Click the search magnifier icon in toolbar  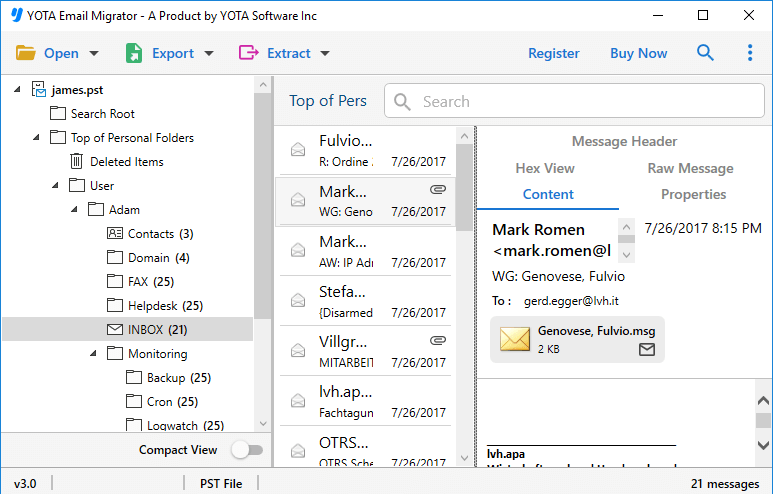(706, 53)
